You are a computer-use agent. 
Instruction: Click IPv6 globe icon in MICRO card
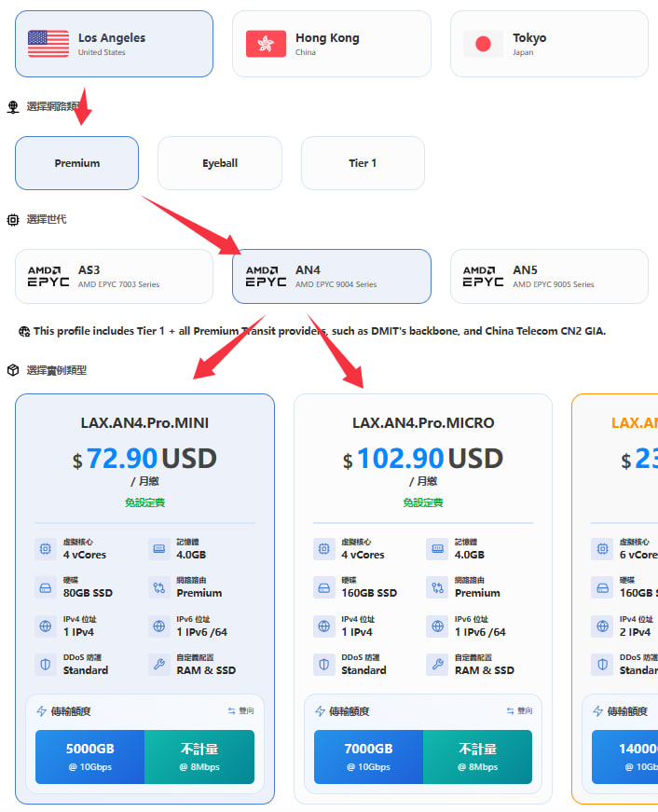(437, 626)
